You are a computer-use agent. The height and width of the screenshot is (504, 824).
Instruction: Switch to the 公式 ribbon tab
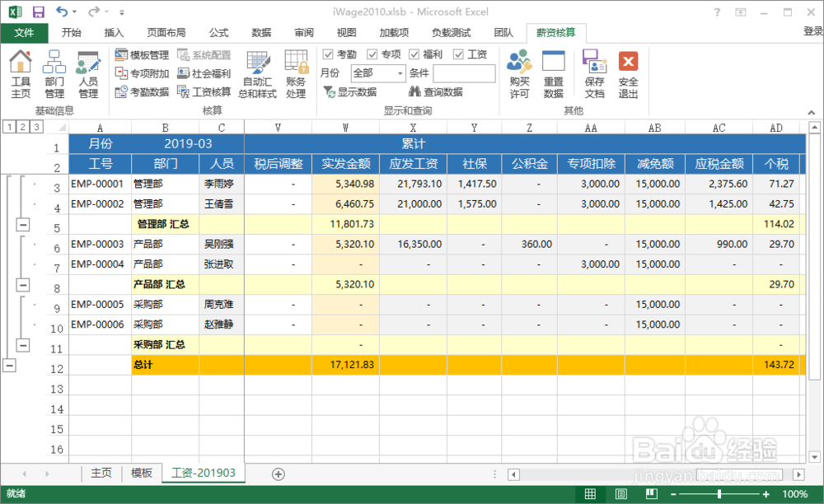click(219, 33)
